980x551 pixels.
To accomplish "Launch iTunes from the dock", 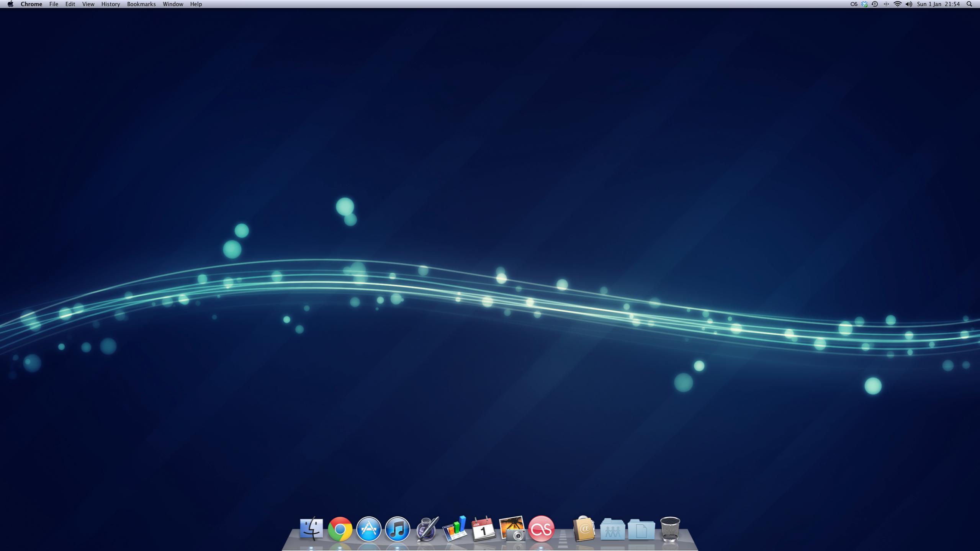I will tap(398, 529).
